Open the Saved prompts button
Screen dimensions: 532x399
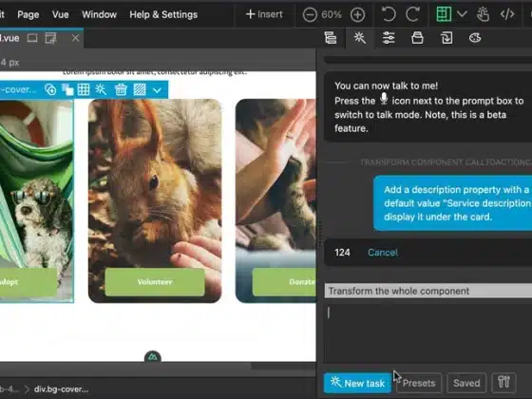(466, 383)
